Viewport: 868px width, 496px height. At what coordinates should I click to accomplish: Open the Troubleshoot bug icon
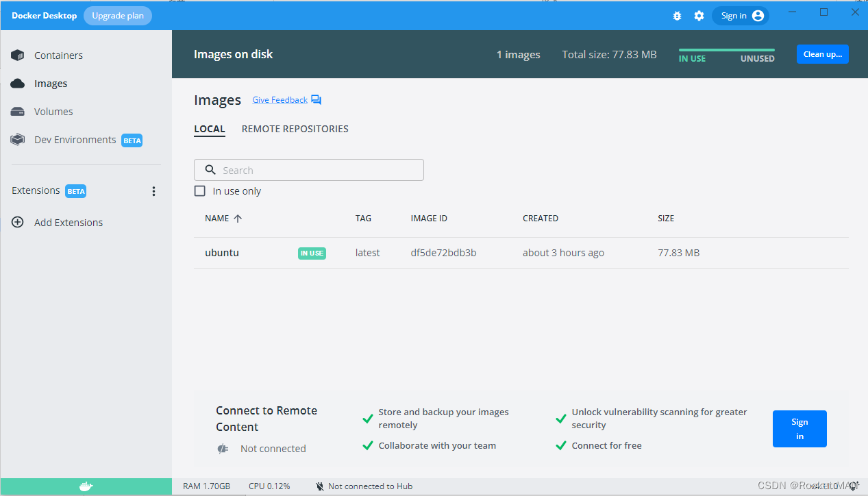click(677, 15)
